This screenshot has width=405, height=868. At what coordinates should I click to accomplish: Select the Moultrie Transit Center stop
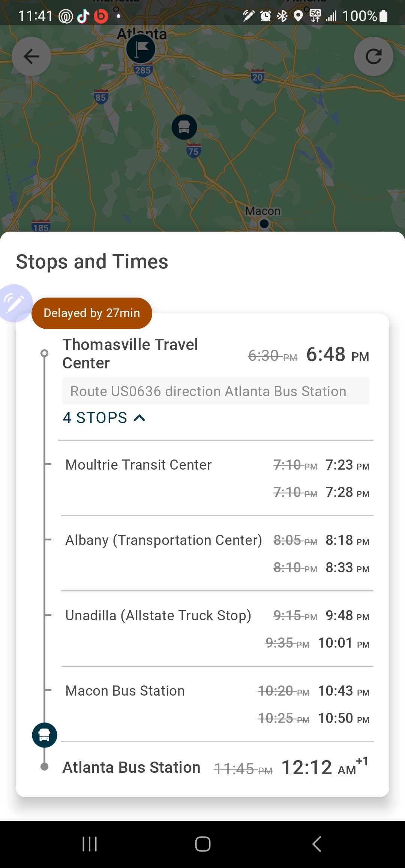[x=138, y=465]
